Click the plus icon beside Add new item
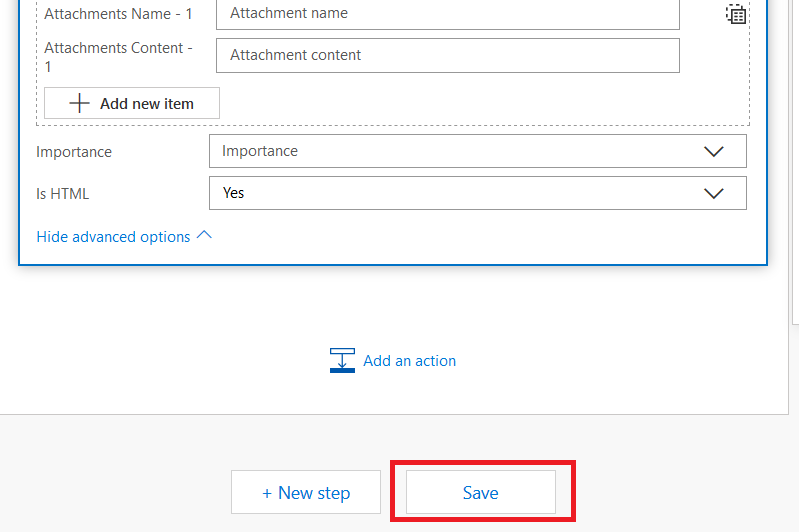This screenshot has height=532, width=799. 79,103
